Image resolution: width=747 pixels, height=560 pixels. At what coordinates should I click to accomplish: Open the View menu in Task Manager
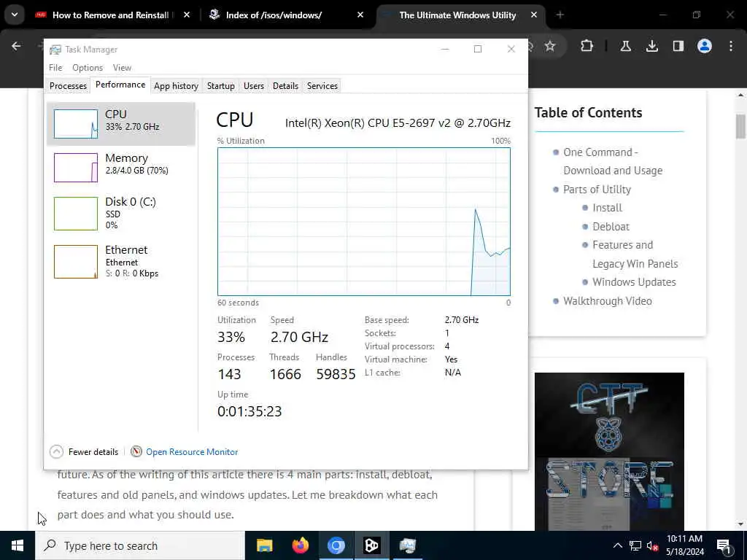point(122,68)
